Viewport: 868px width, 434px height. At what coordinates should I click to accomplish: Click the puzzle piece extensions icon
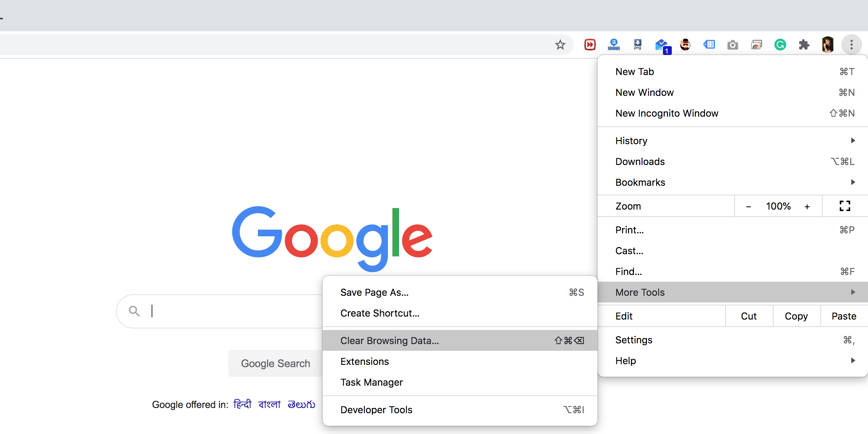805,44
